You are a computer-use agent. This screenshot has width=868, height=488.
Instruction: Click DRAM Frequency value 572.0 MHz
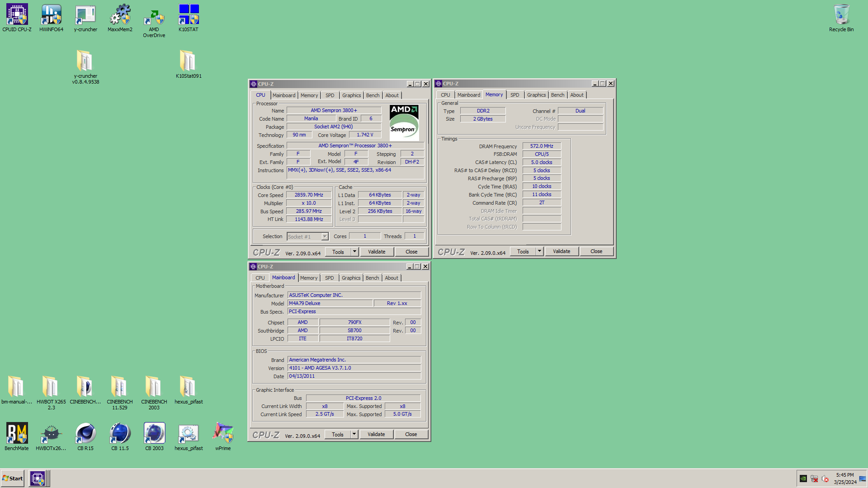pos(542,146)
